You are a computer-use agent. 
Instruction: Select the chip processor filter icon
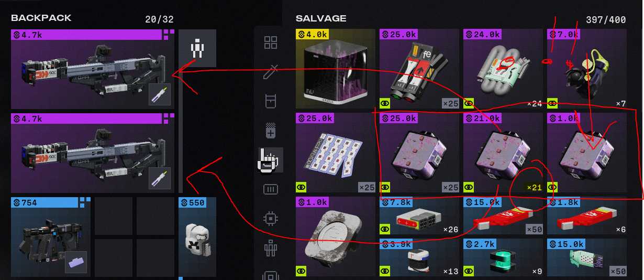[270, 219]
